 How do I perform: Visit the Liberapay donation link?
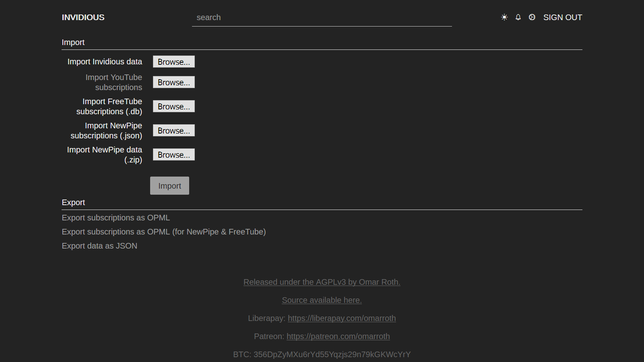click(342, 318)
